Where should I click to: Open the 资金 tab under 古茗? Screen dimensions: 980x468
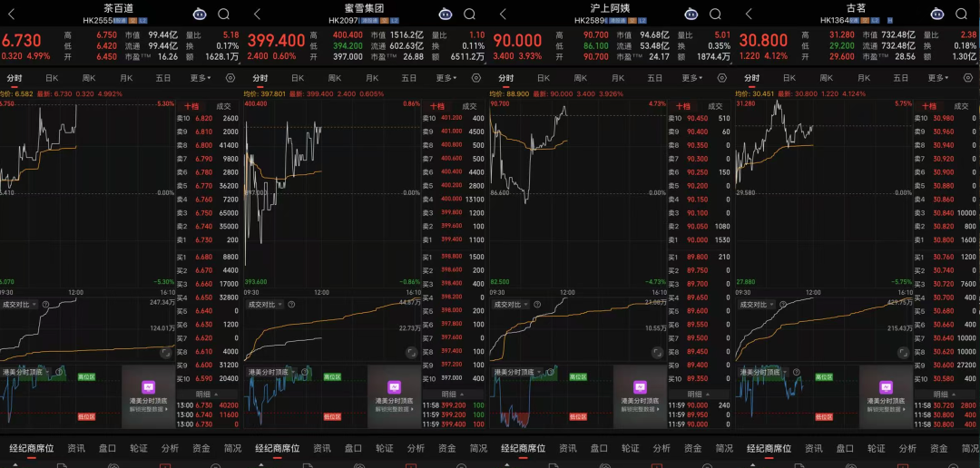[x=936, y=448]
